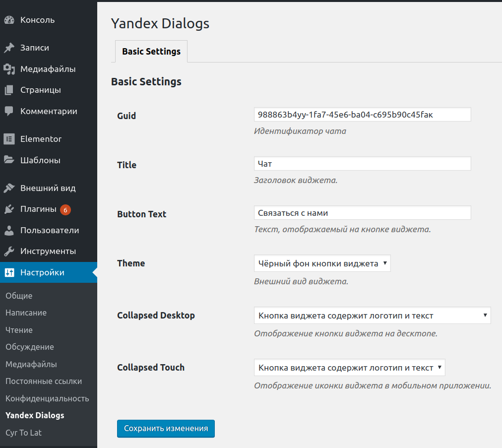Image resolution: width=502 pixels, height=448 pixels.
Task: Click the Внешний вид виджета description text
Action: click(301, 281)
